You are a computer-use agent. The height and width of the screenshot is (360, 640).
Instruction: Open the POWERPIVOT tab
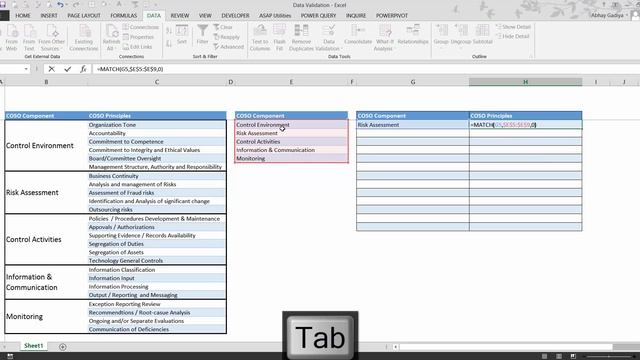click(392, 16)
